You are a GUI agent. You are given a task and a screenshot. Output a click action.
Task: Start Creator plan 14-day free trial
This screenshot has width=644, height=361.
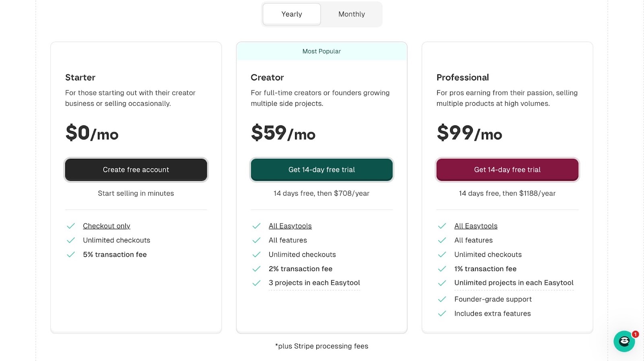[x=322, y=170]
